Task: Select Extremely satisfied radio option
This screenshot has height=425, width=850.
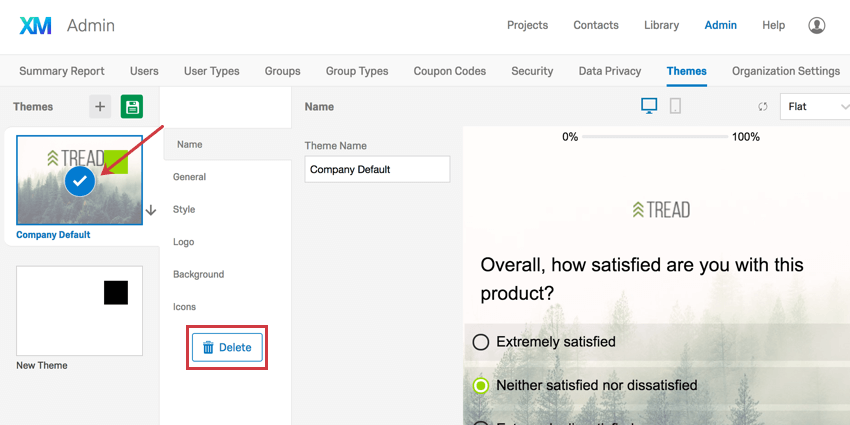Action: [x=481, y=342]
